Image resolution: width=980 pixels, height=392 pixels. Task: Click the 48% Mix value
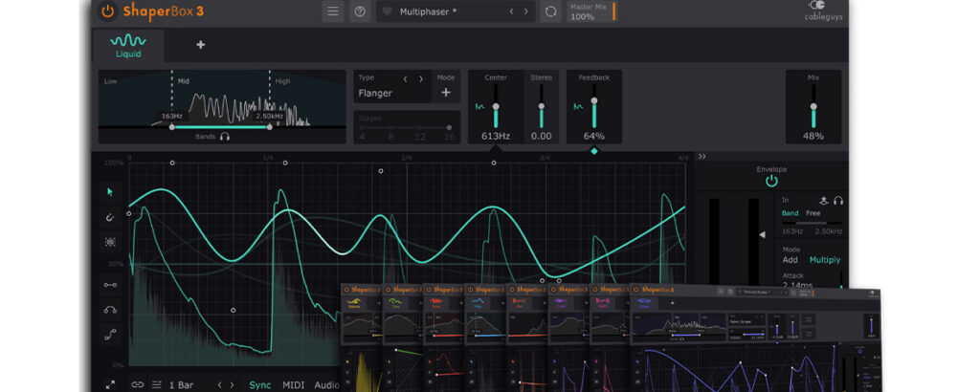[x=813, y=136]
